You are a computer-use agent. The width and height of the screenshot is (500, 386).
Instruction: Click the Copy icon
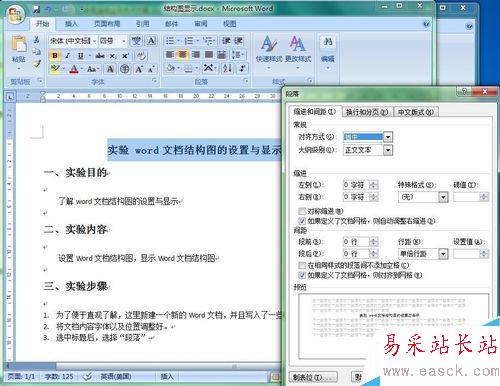pos(37,51)
